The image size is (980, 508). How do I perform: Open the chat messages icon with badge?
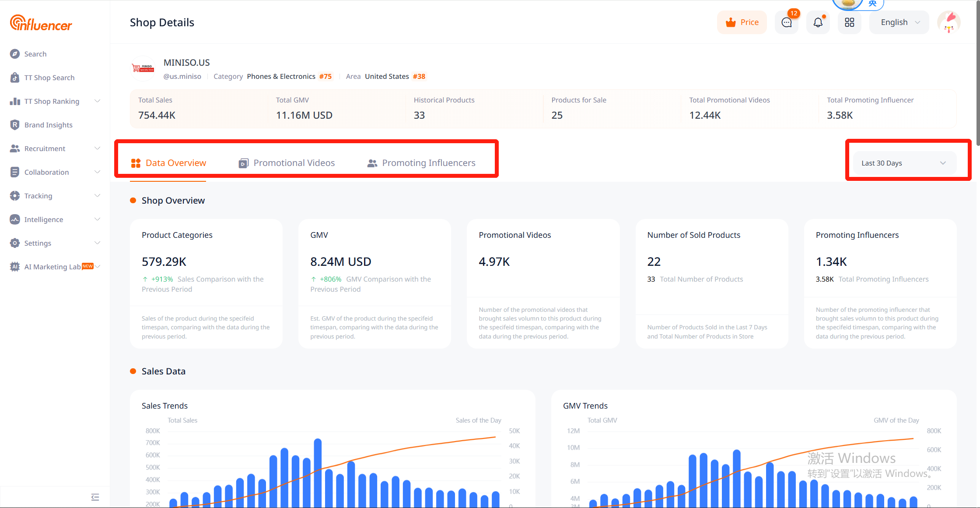(x=787, y=22)
